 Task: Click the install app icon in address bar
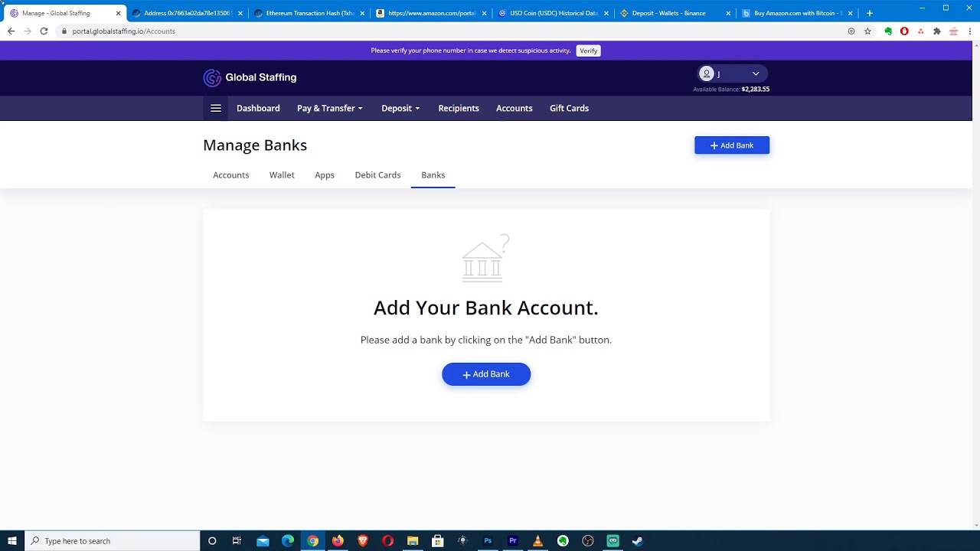tap(851, 31)
